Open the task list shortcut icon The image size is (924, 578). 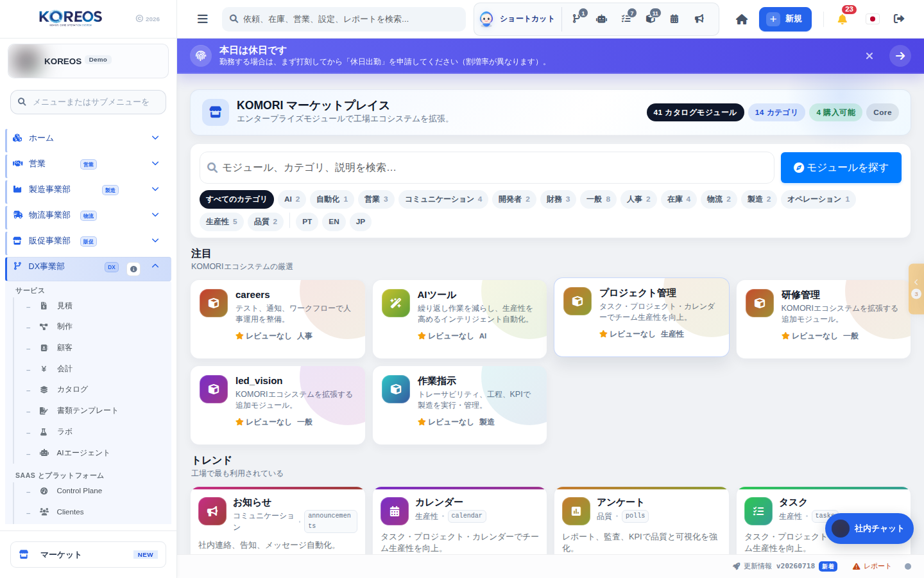(626, 19)
